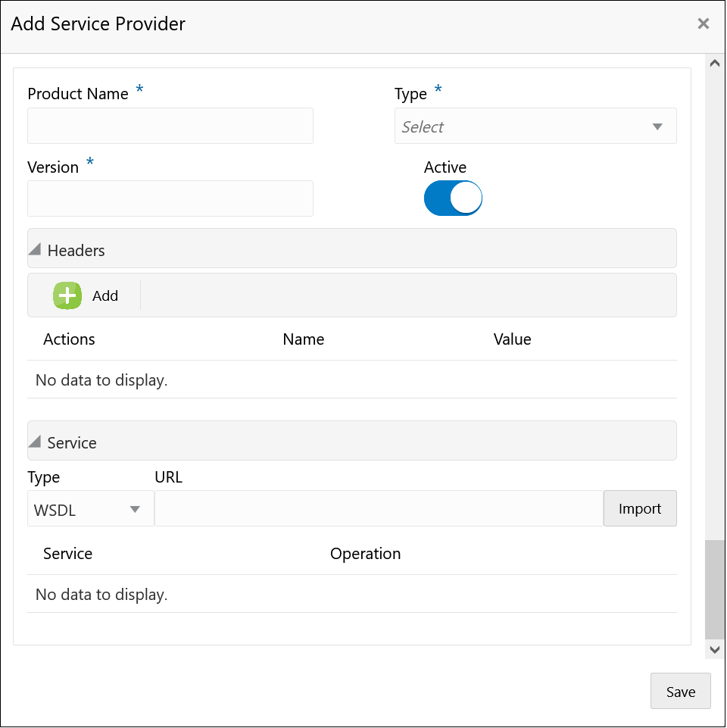
Task: Click the vertical scrollbar thumb
Action: tap(714, 589)
